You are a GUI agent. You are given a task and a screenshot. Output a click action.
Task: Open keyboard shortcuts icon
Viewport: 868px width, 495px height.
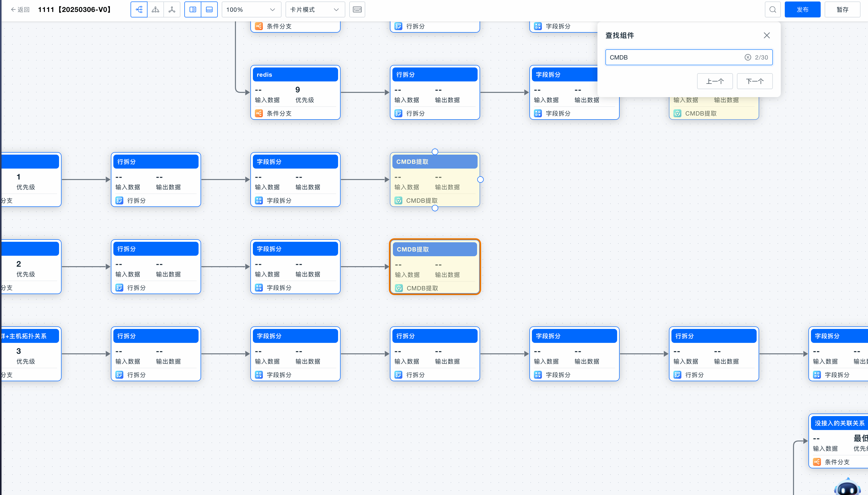coord(357,9)
